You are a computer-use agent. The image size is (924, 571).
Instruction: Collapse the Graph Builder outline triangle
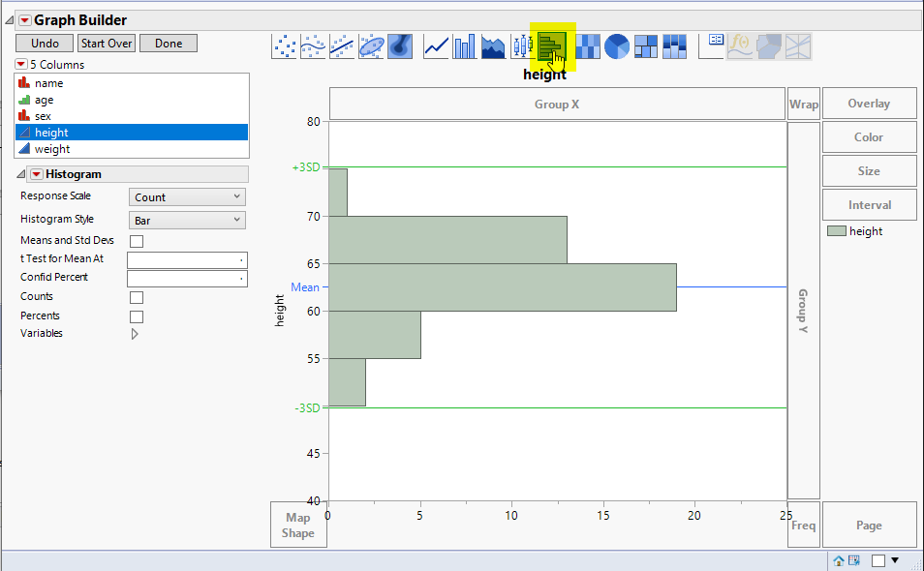click(x=9, y=20)
